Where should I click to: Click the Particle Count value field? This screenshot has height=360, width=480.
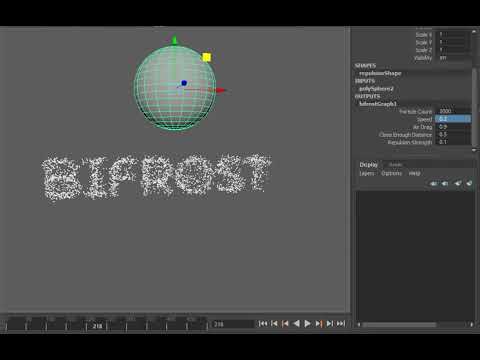(x=453, y=111)
